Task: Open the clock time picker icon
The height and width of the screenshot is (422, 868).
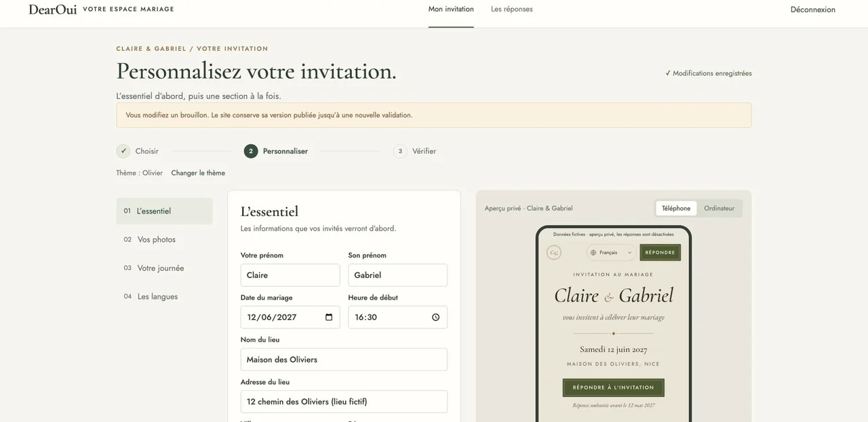Action: coord(436,317)
